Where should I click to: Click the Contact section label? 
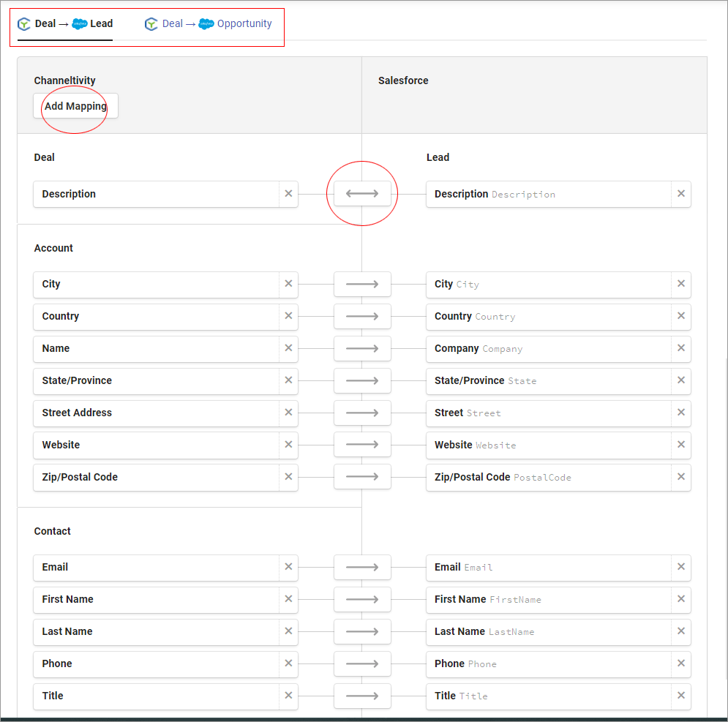click(52, 531)
